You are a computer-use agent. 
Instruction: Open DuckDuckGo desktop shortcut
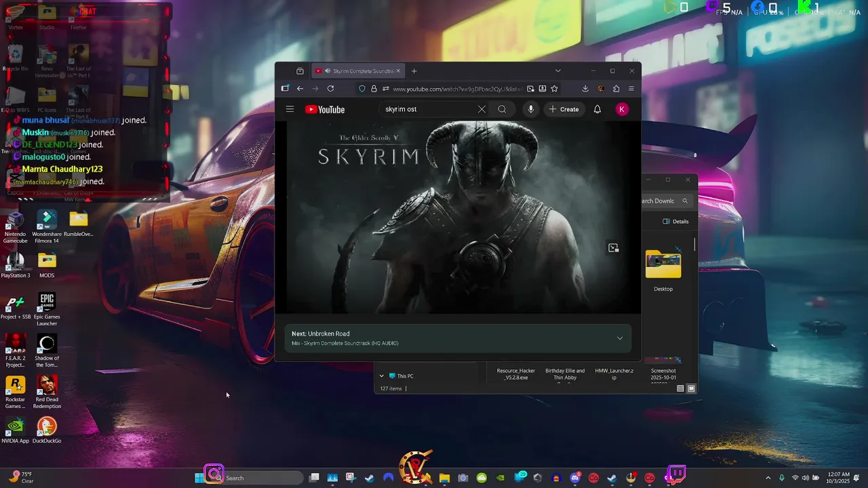pyautogui.click(x=47, y=431)
